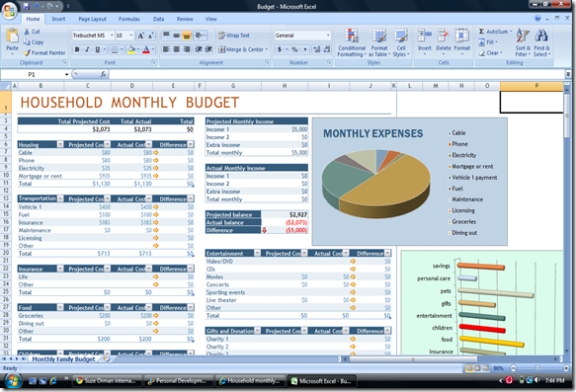Click Increase Decimal icon
The width and height of the screenshot is (576, 392).
pos(316,49)
